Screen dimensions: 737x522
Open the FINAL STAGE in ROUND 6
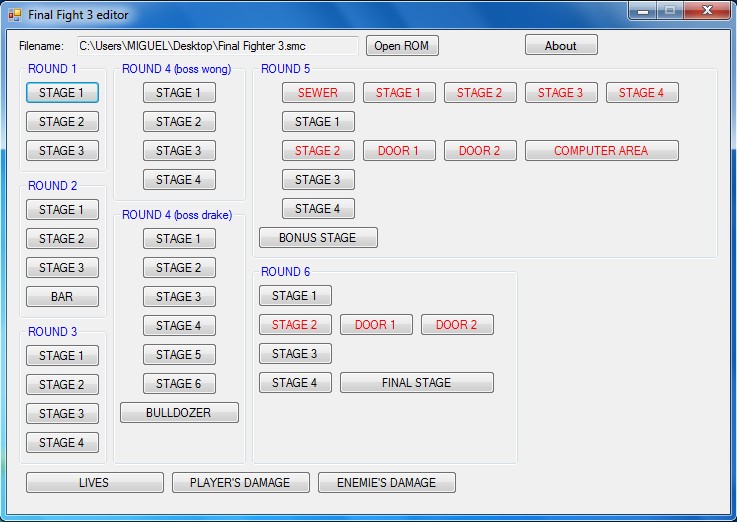point(416,383)
